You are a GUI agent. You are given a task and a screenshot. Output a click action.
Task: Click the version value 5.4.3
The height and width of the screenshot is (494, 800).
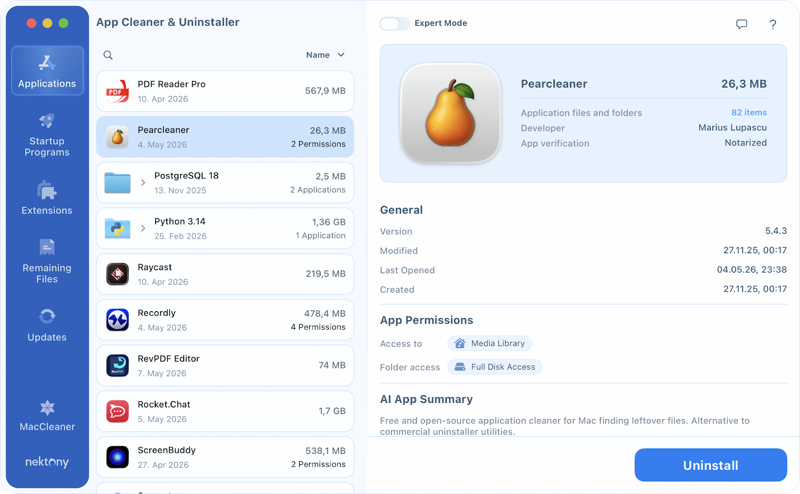(x=776, y=231)
